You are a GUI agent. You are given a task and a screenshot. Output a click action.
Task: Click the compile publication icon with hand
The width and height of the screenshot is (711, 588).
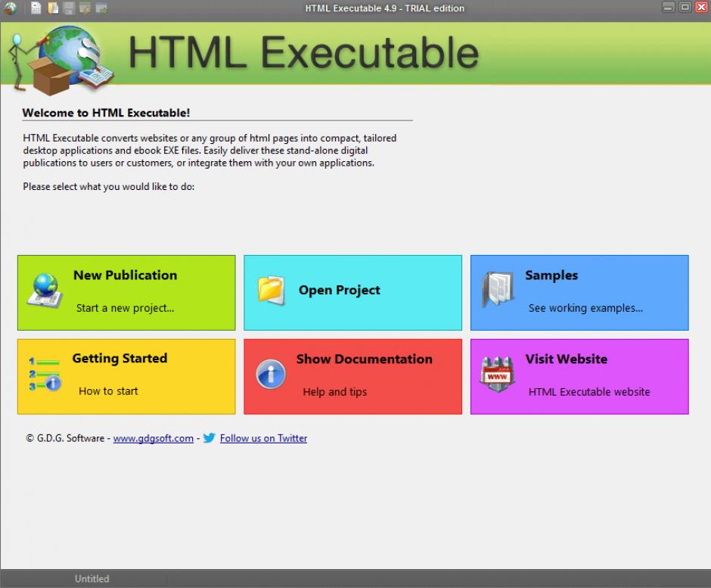click(85, 8)
